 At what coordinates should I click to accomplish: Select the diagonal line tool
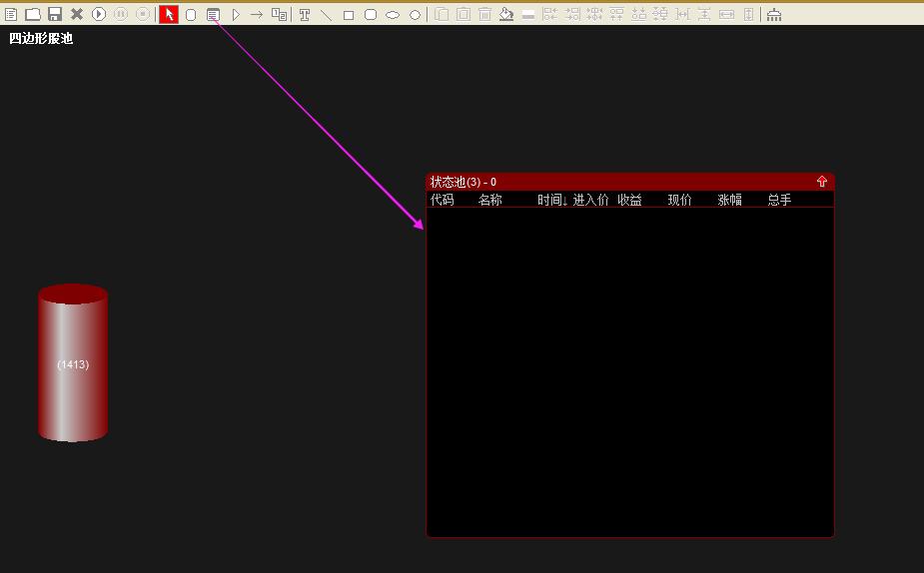click(326, 15)
